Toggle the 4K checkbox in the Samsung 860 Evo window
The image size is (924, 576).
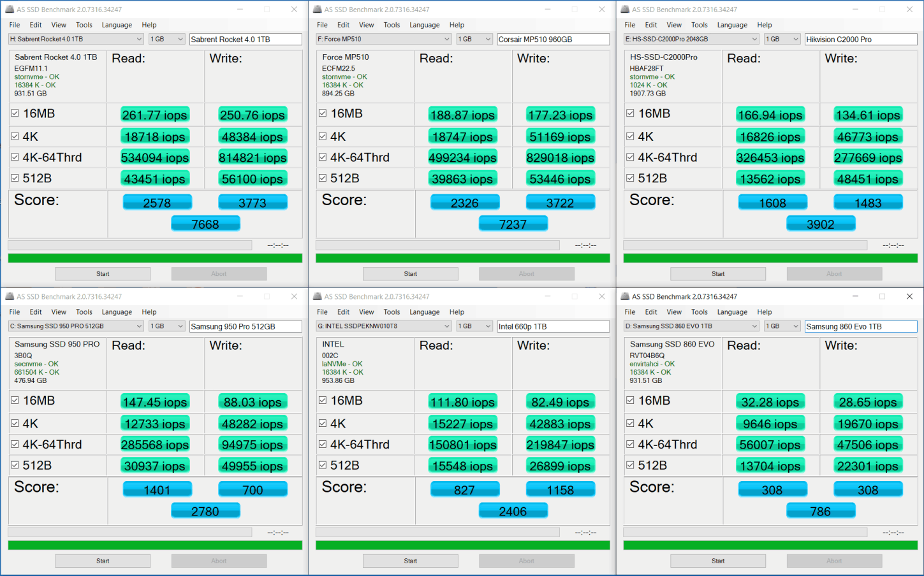(630, 423)
